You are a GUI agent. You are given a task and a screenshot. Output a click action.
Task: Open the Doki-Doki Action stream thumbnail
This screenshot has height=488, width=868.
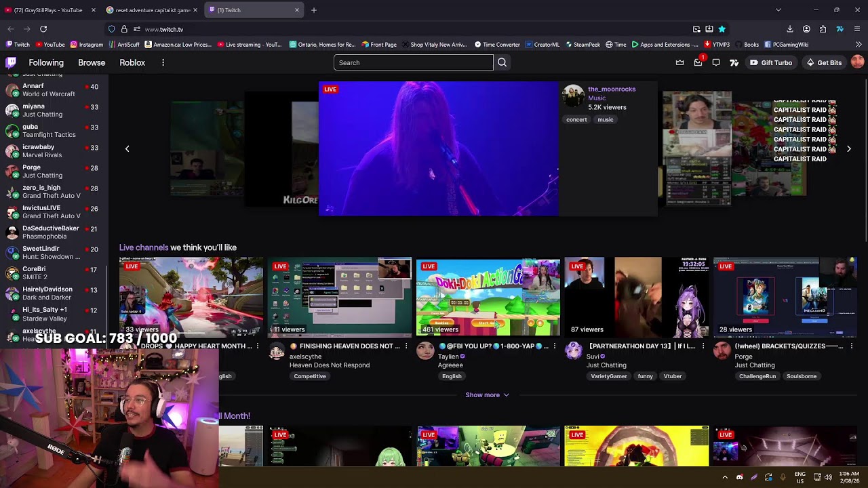[x=488, y=298]
